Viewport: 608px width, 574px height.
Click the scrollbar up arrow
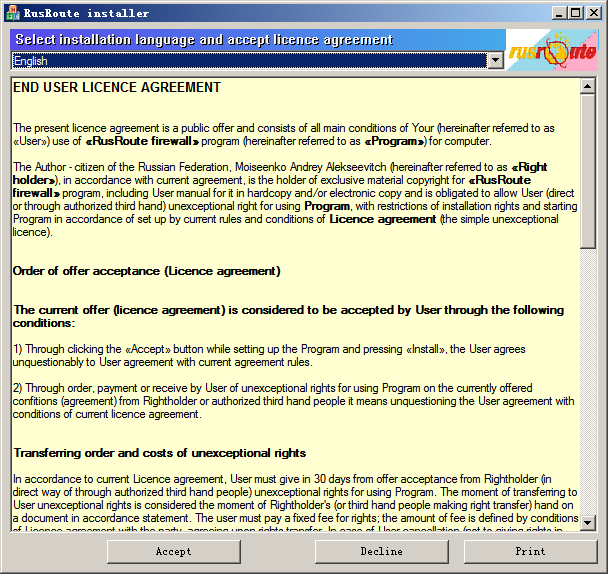pyautogui.click(x=588, y=86)
